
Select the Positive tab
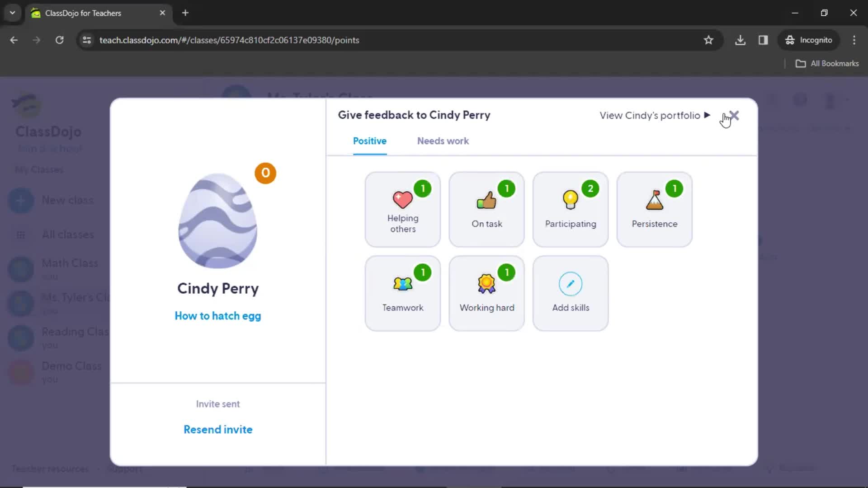pos(370,141)
